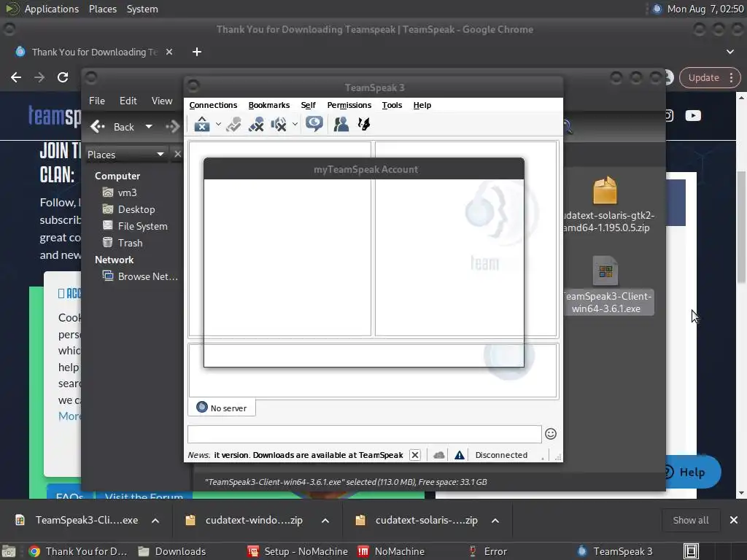Open the Places sidebar dropdown
Image resolution: width=747 pixels, height=560 pixels.
126,155
